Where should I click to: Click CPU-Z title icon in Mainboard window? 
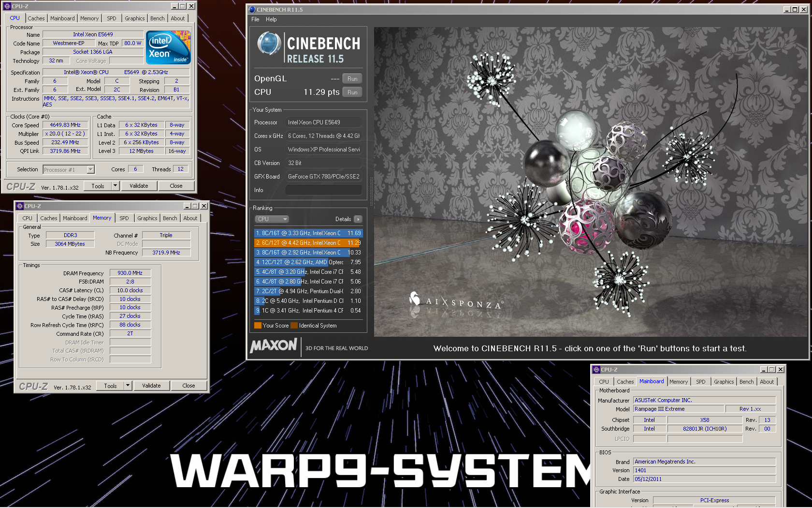[x=596, y=370]
